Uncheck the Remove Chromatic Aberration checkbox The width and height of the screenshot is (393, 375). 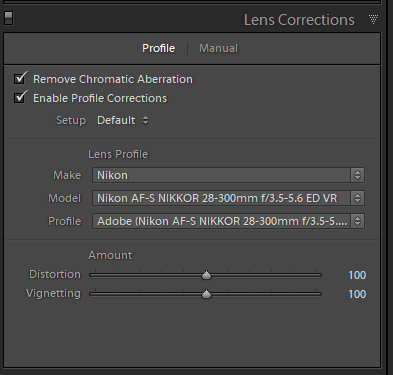click(x=20, y=78)
